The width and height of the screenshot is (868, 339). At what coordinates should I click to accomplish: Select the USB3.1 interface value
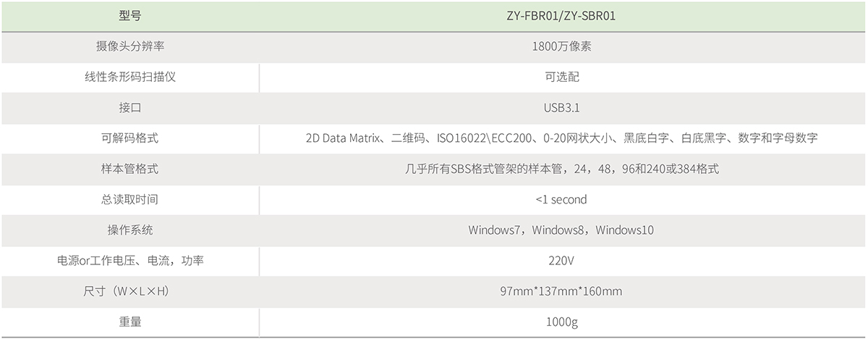click(x=561, y=108)
